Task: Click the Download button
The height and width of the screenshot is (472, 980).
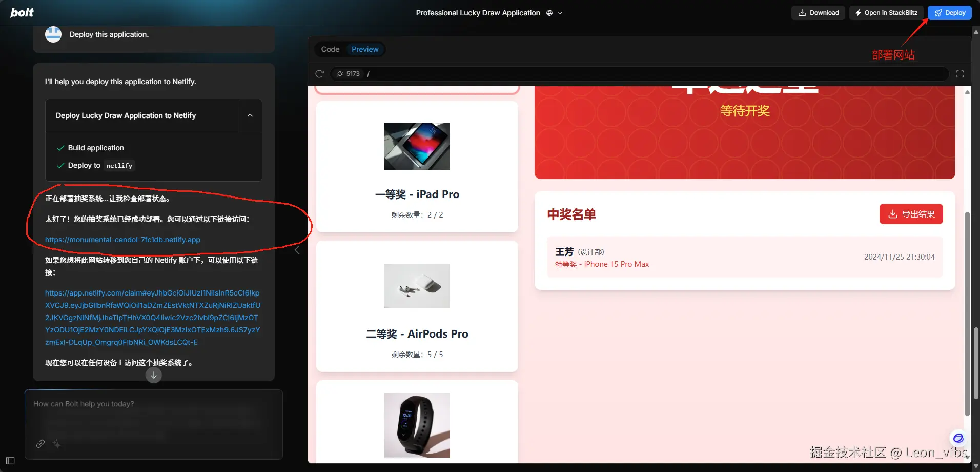Action: click(818, 12)
